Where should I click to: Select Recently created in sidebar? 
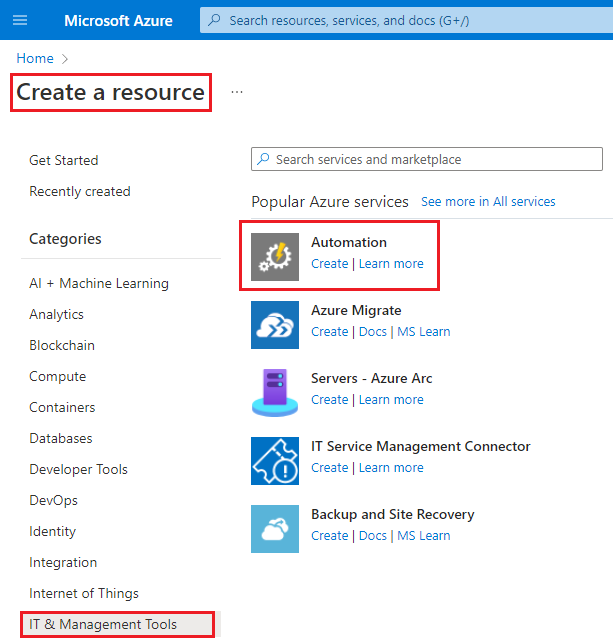tap(80, 191)
